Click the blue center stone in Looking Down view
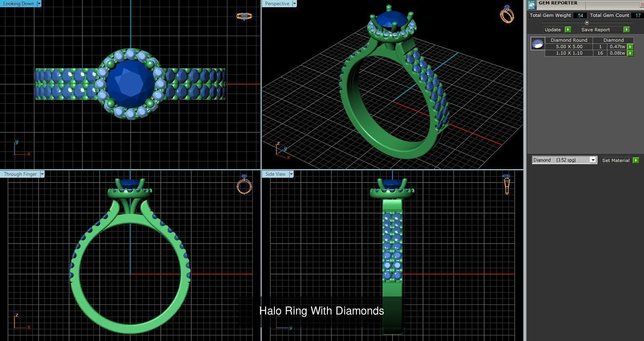Image resolution: width=644 pixels, height=341 pixels. pos(130,83)
